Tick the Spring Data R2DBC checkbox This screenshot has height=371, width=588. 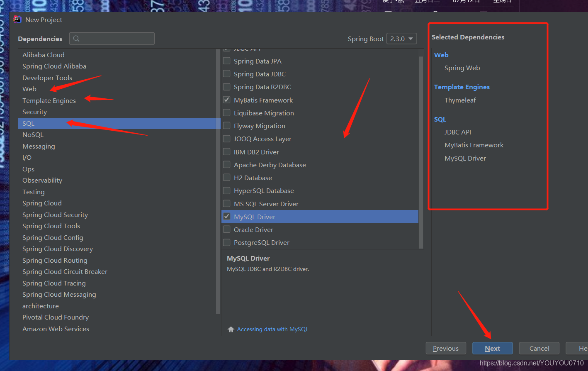click(x=227, y=87)
